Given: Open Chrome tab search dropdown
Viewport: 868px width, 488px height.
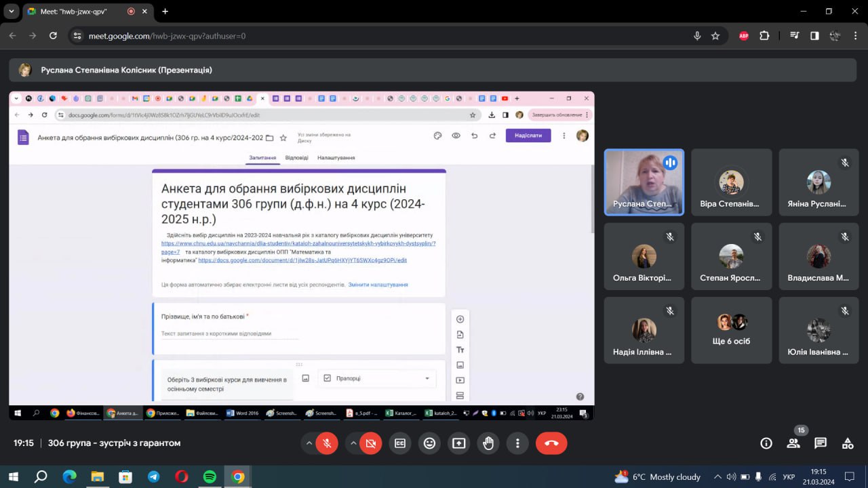Looking at the screenshot, I should point(12,12).
